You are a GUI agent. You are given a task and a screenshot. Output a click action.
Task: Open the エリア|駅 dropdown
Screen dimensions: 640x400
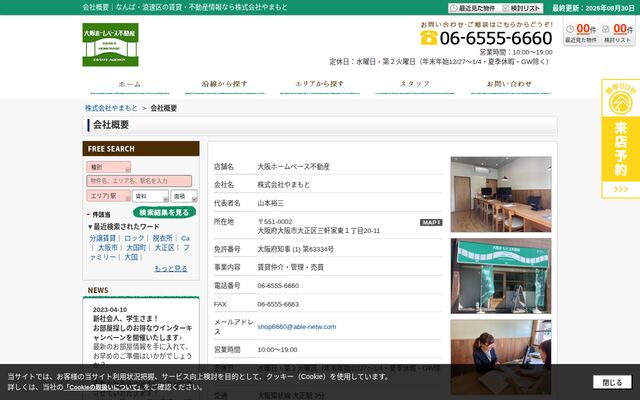pos(109,196)
